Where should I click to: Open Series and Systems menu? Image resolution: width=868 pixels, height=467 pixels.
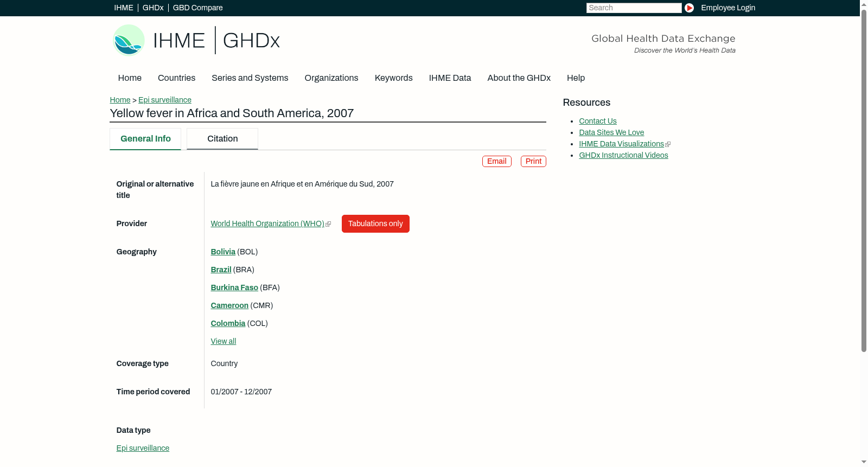coord(250,78)
